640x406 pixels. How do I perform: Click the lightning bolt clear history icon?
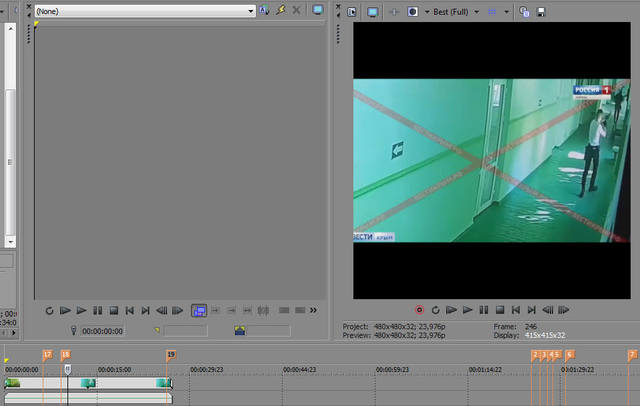(x=280, y=10)
